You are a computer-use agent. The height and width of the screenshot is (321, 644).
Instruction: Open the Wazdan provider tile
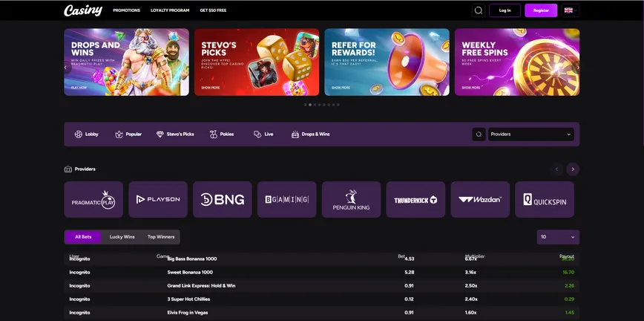(x=480, y=199)
